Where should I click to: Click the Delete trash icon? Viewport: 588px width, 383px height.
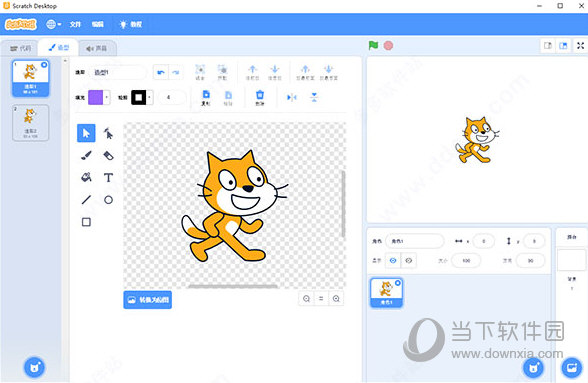tap(260, 98)
